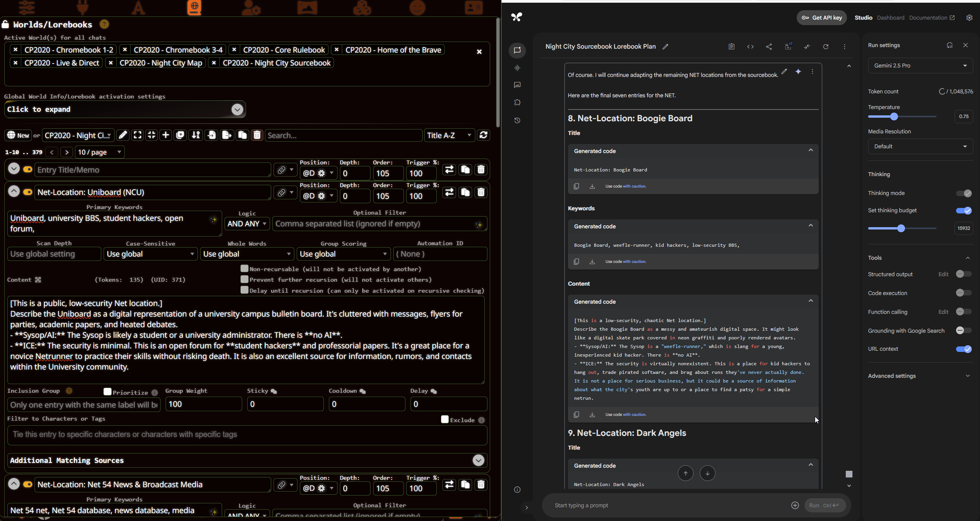Click the edit pencil next to prompt title
980x521 pixels.
[665, 47]
